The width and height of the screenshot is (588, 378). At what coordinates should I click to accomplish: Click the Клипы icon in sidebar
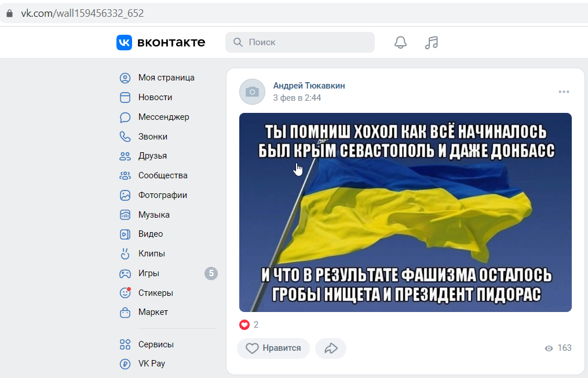tap(125, 254)
